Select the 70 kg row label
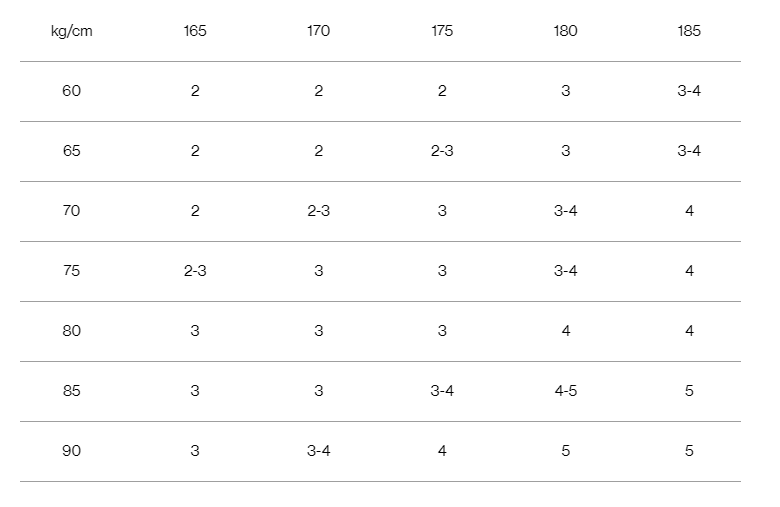The width and height of the screenshot is (780, 507). click(x=71, y=211)
